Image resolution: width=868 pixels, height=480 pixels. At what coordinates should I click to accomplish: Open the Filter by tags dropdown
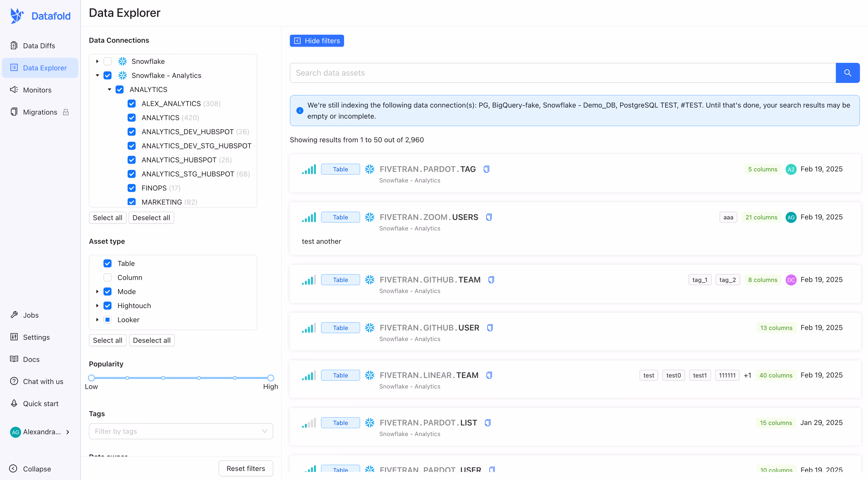(181, 431)
